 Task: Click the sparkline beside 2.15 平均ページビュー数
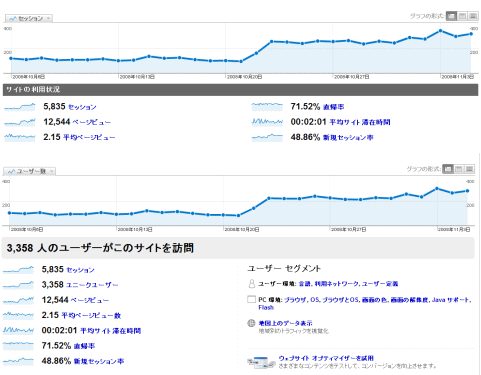click(x=18, y=315)
